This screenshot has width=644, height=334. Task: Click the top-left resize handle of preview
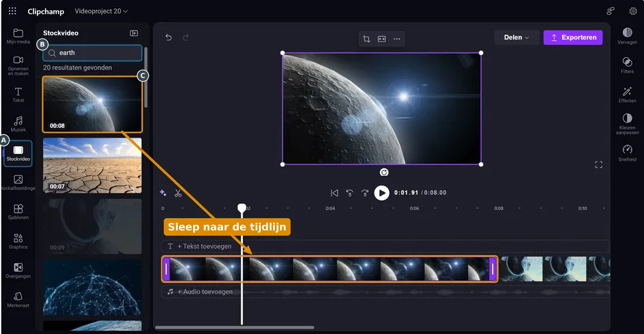[x=282, y=53]
